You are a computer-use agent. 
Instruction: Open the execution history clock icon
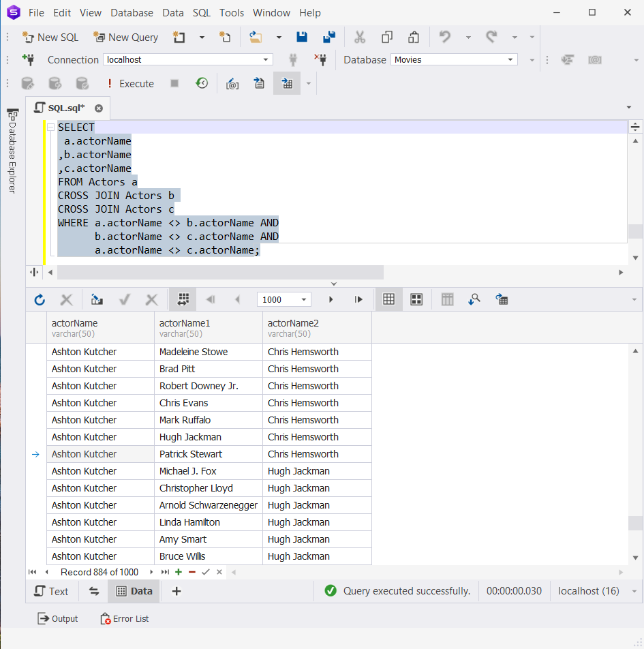202,84
